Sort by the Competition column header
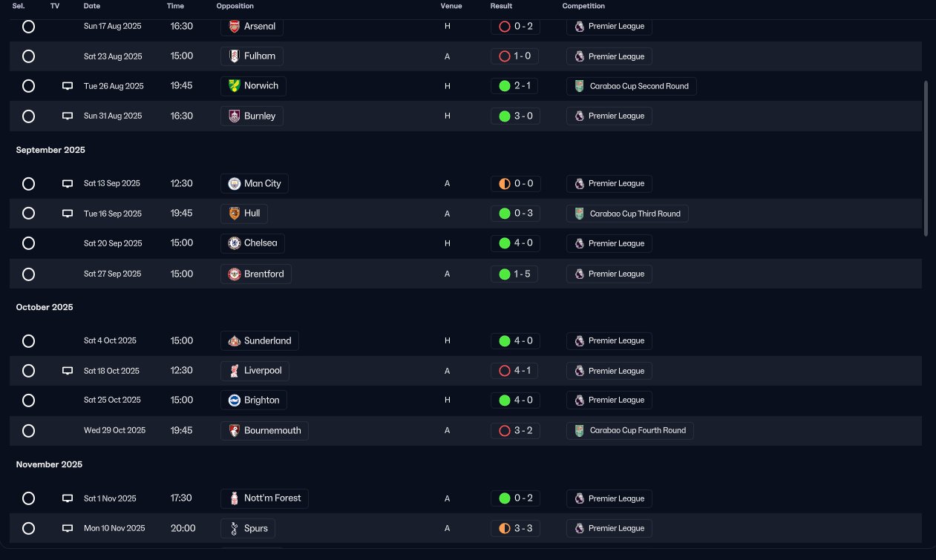The image size is (936, 560). (583, 6)
